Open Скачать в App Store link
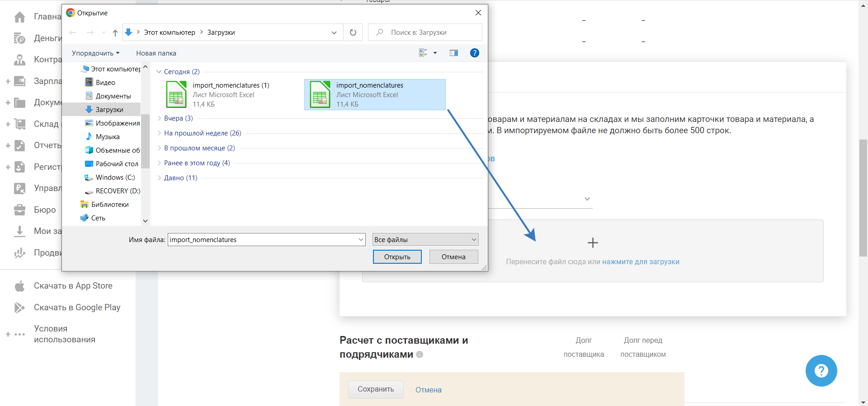 [73, 286]
